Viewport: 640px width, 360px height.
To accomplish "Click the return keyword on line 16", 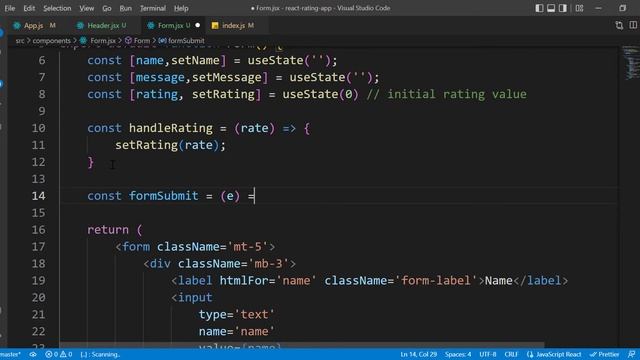I will point(108,230).
